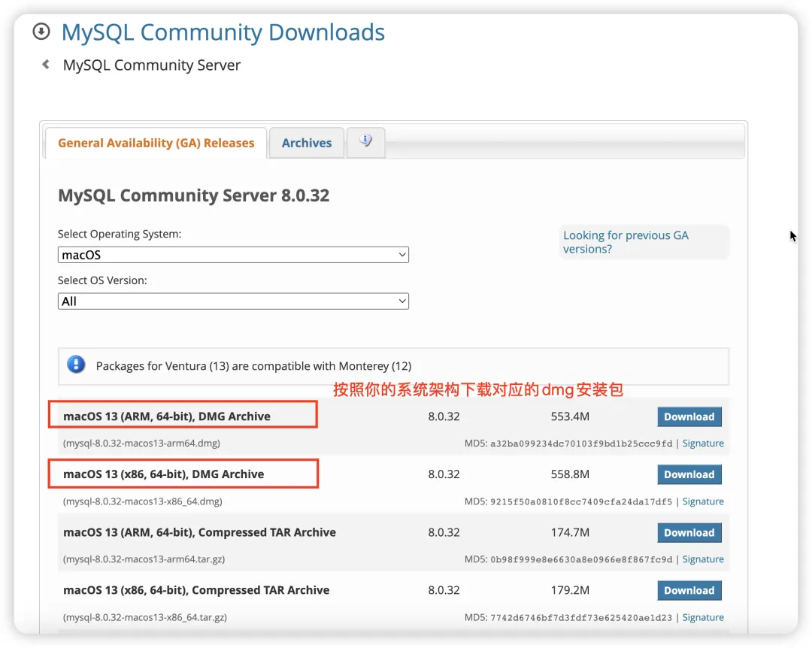Download ARM Compressed TAR Archive
The image size is (812, 648).
tap(689, 532)
